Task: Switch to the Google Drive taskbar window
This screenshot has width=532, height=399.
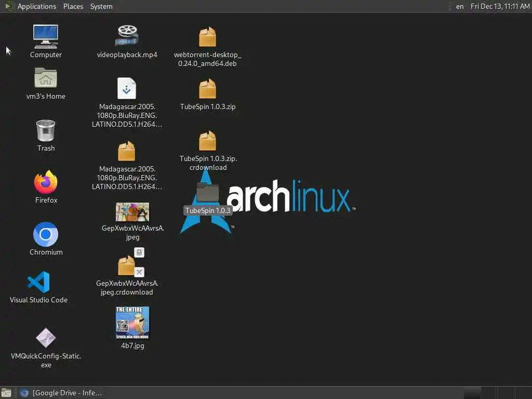Action: (x=61, y=393)
